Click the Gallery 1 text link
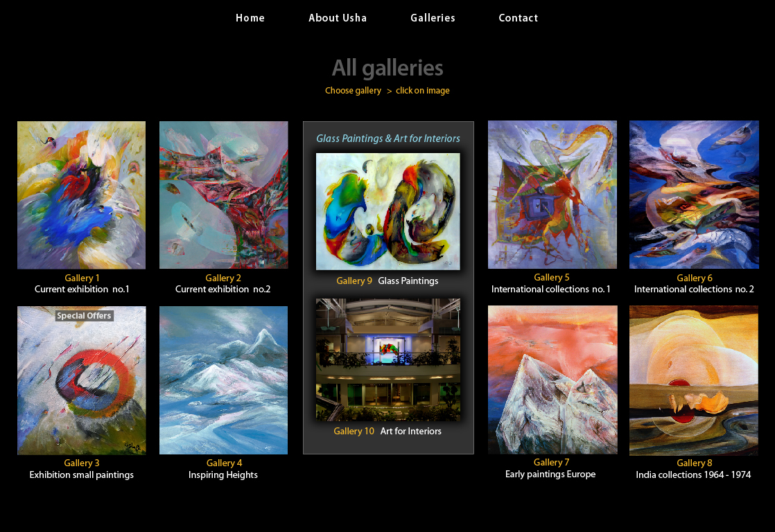Viewport: 775px width, 532px height. coord(82,278)
